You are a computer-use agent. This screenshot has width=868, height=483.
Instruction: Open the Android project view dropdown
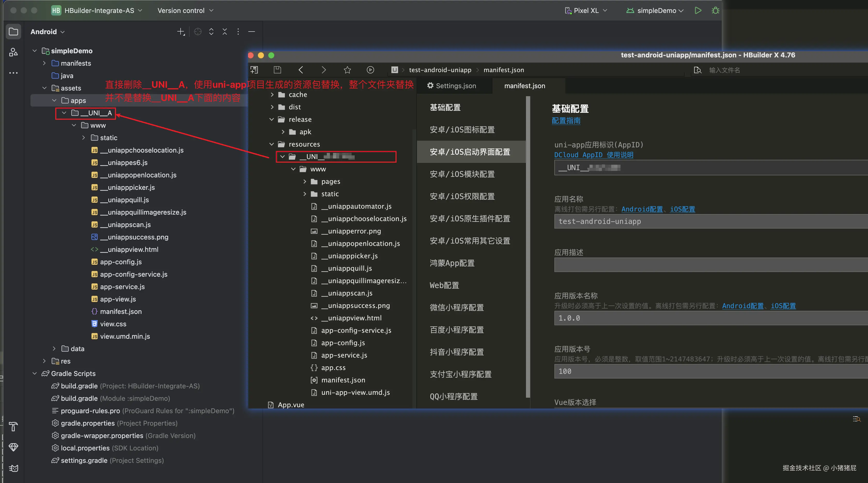point(48,32)
